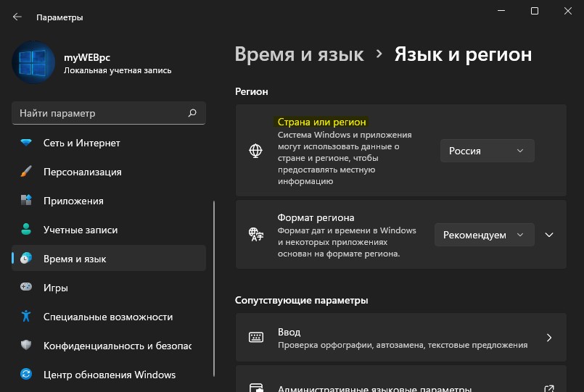Click the highlighted Страна или регион title
584x392 pixels.
(x=322, y=122)
